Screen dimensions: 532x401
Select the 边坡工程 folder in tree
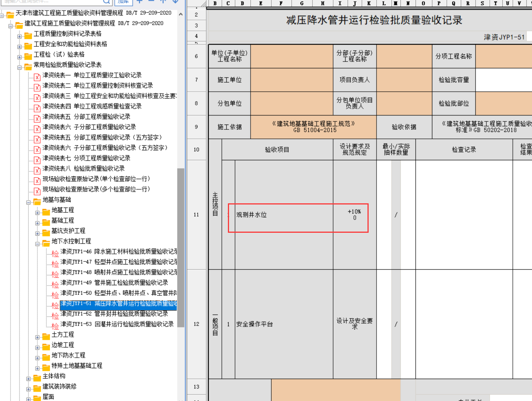63,345
